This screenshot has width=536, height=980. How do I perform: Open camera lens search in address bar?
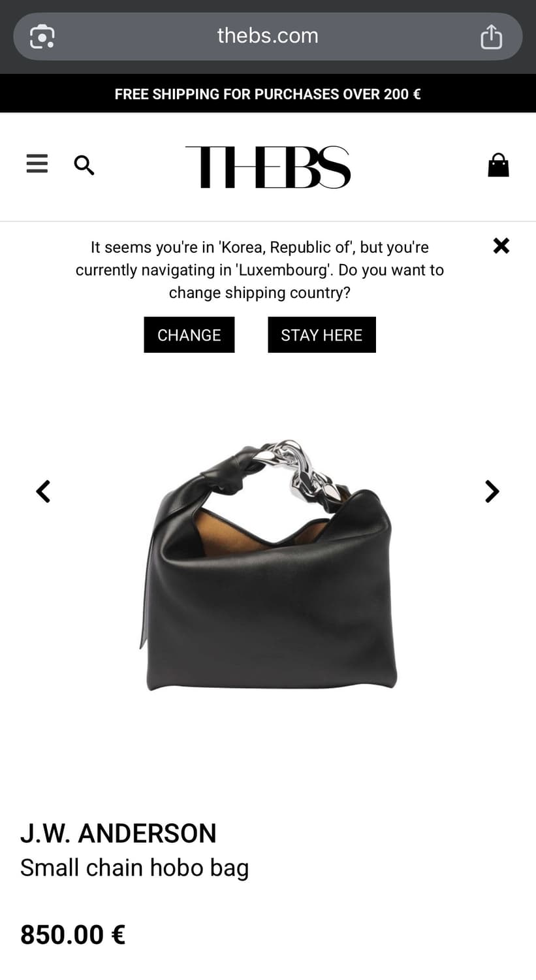coord(42,37)
